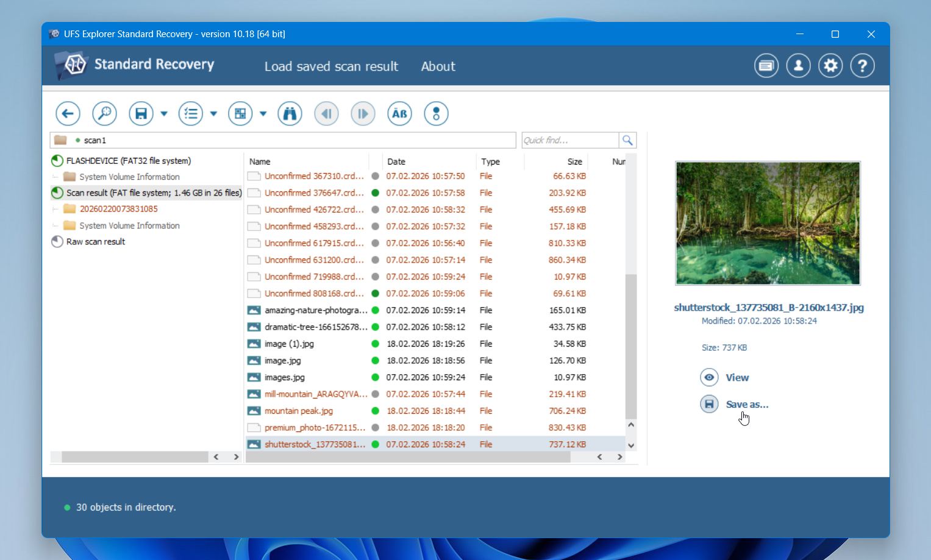Click the shutterstock_137735081 file icon
This screenshot has width=931, height=560.
tap(254, 444)
